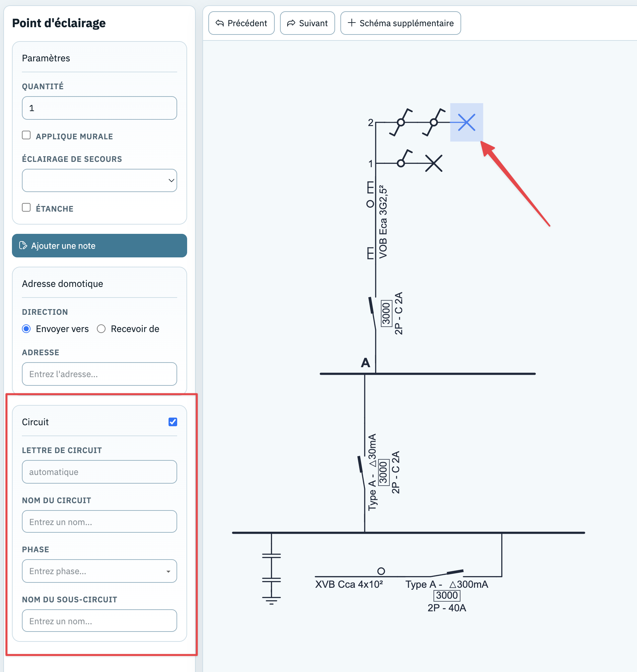637x672 pixels.
Task: Expand the Phase dropdown
Action: pyautogui.click(x=100, y=571)
